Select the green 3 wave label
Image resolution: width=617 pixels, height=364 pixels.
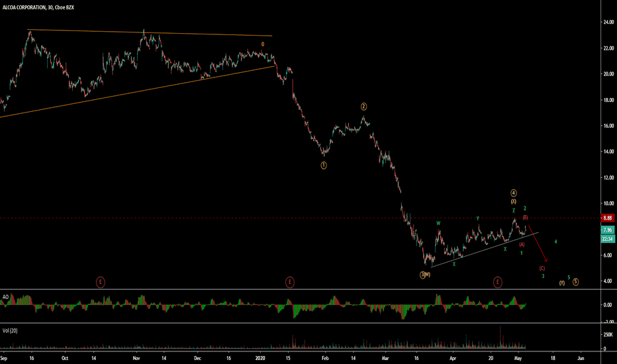(x=543, y=276)
